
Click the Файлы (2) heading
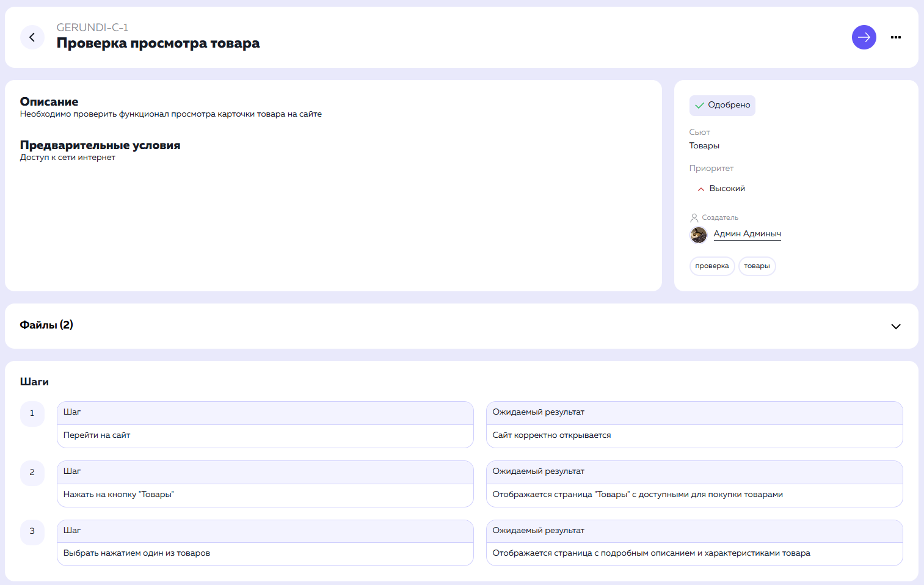[x=46, y=325]
